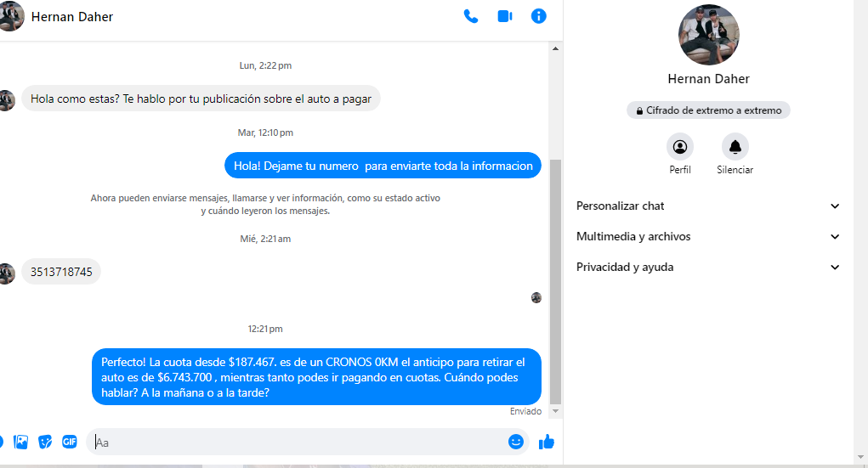The image size is (868, 468).
Task: Click the message input field
Action: [x=298, y=442]
